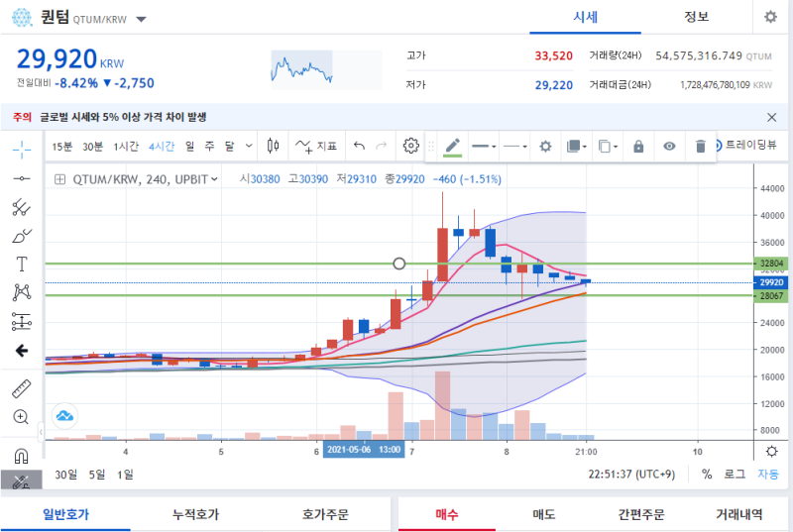Set chart range to 5일
The image size is (793, 532).
pyautogui.click(x=97, y=475)
